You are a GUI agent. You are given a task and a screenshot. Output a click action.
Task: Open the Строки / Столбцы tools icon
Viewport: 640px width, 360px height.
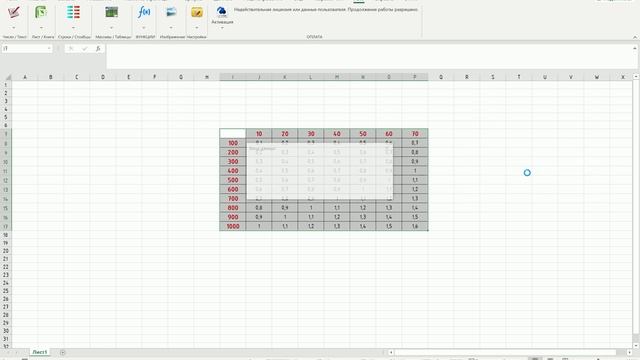73,13
